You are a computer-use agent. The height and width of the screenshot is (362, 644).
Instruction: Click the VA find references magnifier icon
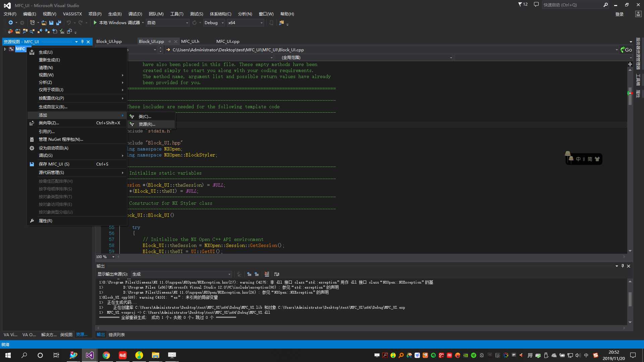(32, 31)
